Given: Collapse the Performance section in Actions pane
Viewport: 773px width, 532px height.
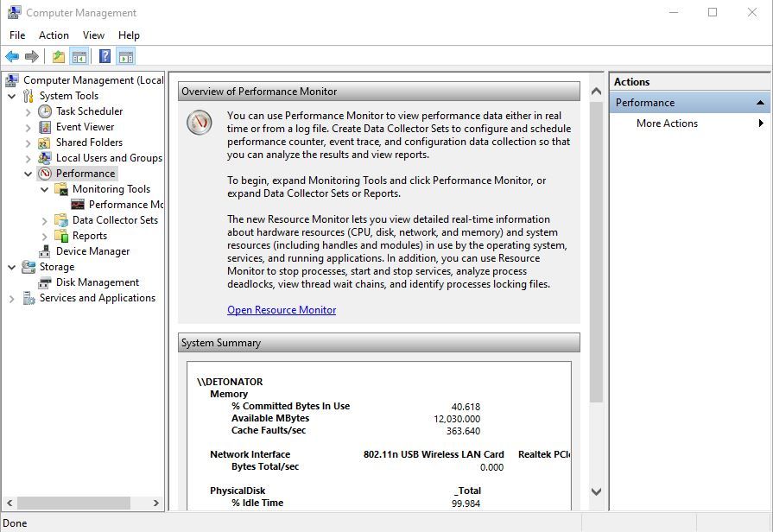Looking at the screenshot, I should (x=760, y=103).
